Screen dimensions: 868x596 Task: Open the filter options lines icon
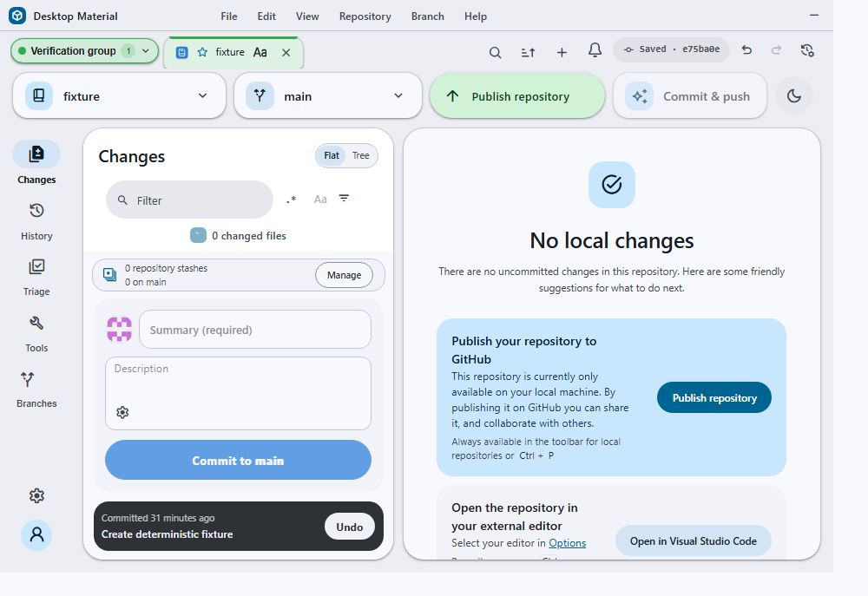pos(344,198)
